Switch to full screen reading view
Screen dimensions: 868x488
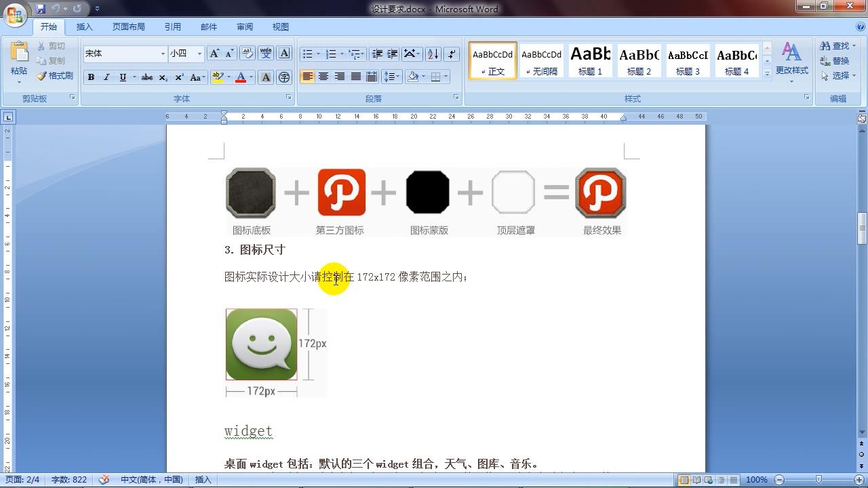(x=697, y=480)
